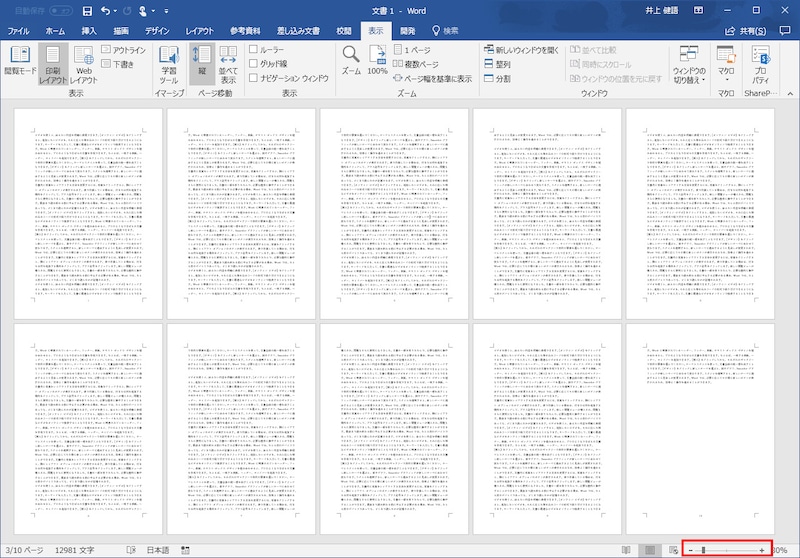Toggle the Gridlines (グリッド線) checkbox
The height and width of the screenshot is (558, 800).
coord(254,63)
